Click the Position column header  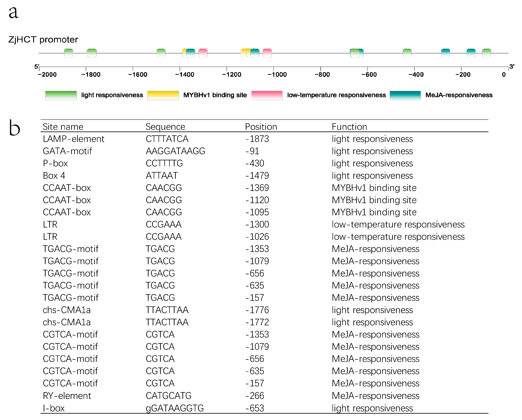pyautogui.click(x=261, y=127)
